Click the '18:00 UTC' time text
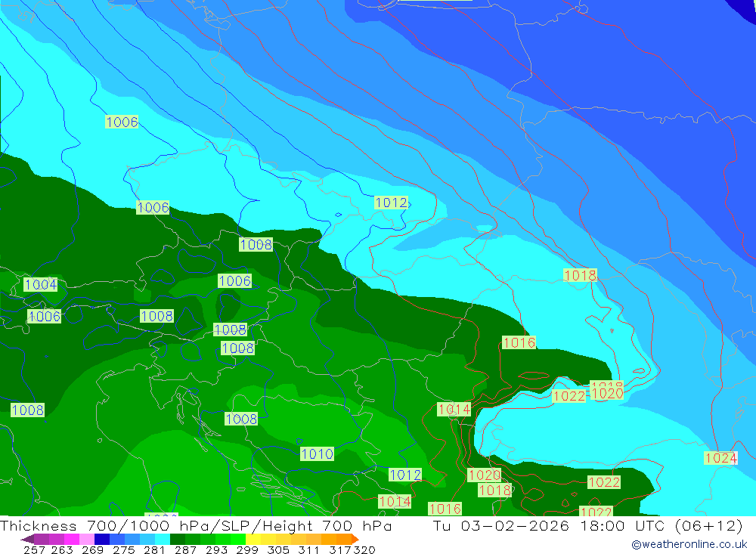This screenshot has height=554, width=756. click(x=622, y=525)
